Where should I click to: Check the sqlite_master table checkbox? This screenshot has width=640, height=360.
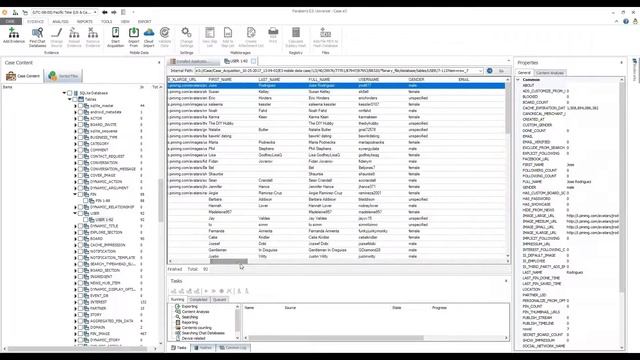coord(80,106)
